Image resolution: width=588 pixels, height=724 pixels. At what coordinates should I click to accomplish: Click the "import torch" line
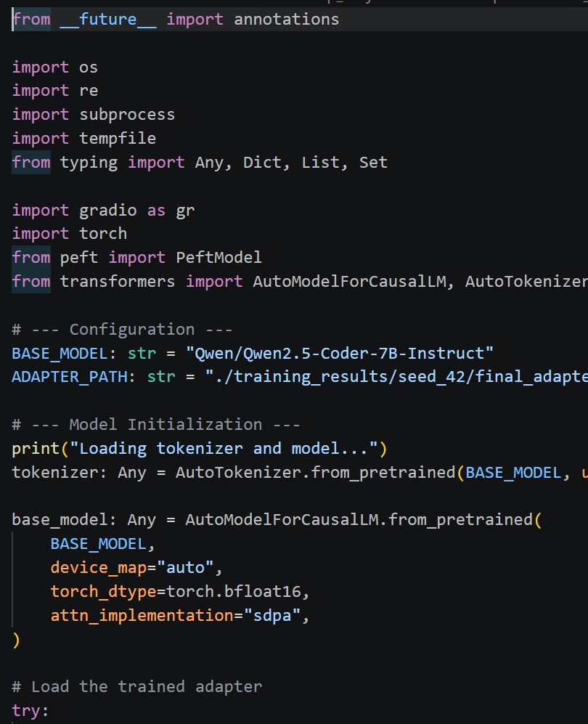[69, 234]
